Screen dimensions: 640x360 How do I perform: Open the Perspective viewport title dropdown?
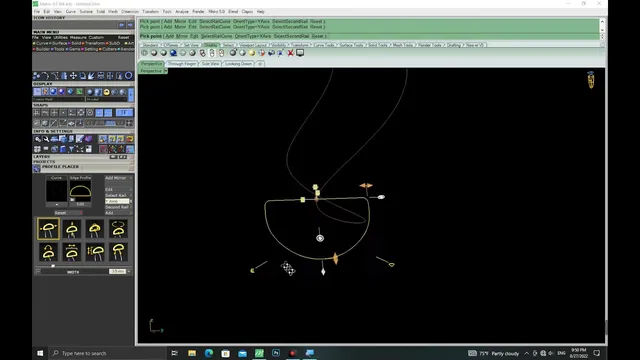pos(165,71)
